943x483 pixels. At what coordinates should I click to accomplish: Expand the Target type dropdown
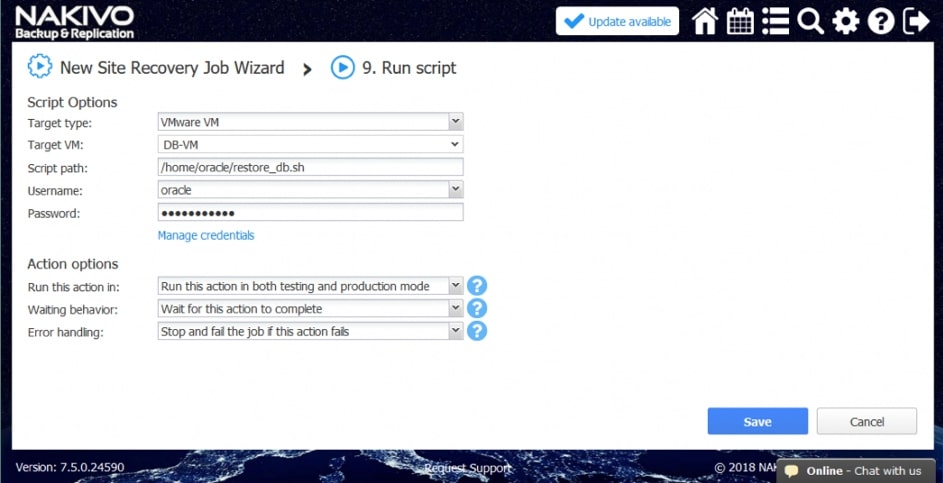pos(455,122)
